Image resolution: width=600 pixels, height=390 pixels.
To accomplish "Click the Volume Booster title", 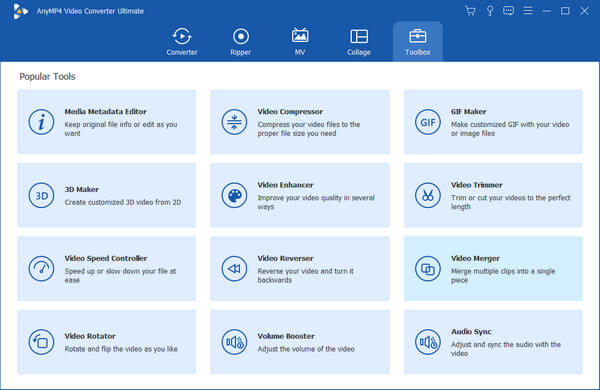I will pos(286,336).
